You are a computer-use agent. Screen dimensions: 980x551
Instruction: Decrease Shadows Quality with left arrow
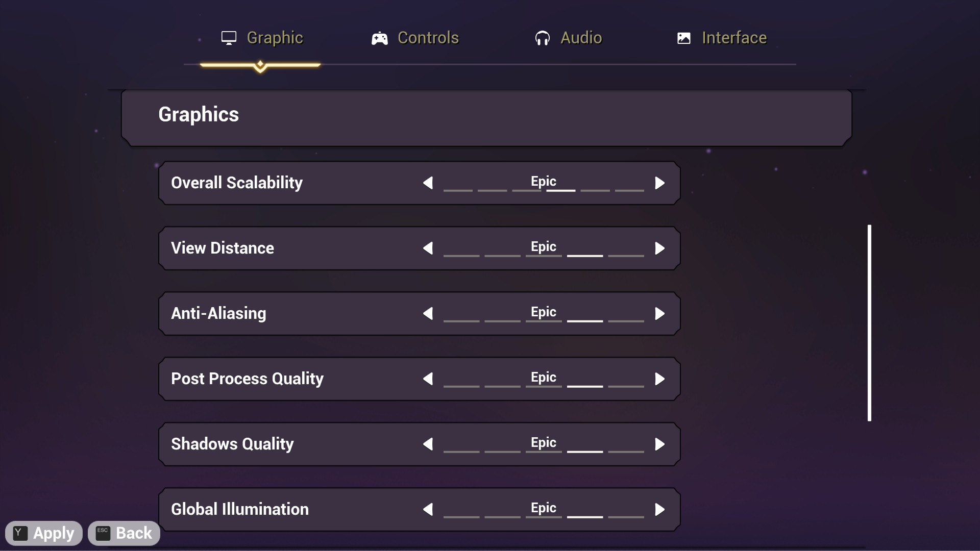[428, 444]
